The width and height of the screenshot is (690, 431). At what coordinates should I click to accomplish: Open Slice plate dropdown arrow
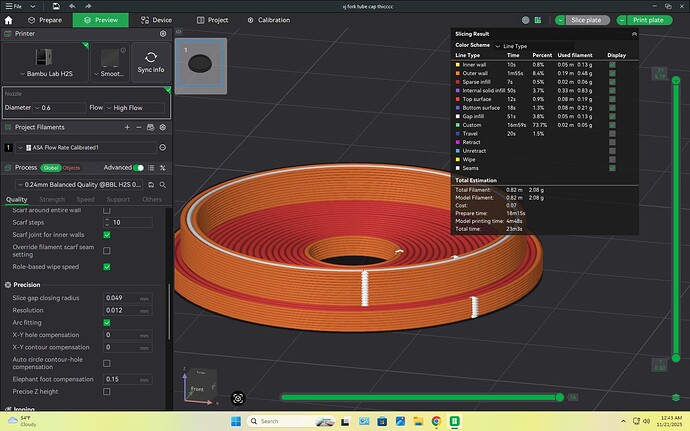click(560, 20)
